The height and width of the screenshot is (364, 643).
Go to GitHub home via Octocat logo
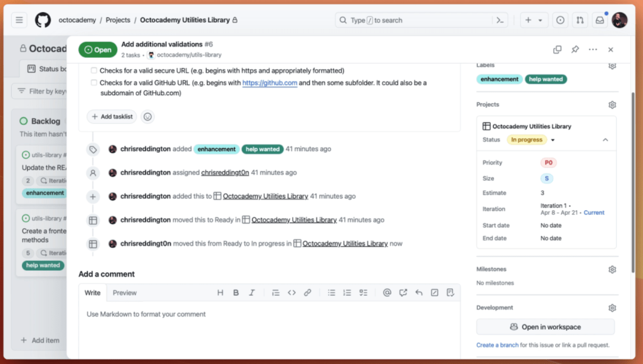(43, 20)
